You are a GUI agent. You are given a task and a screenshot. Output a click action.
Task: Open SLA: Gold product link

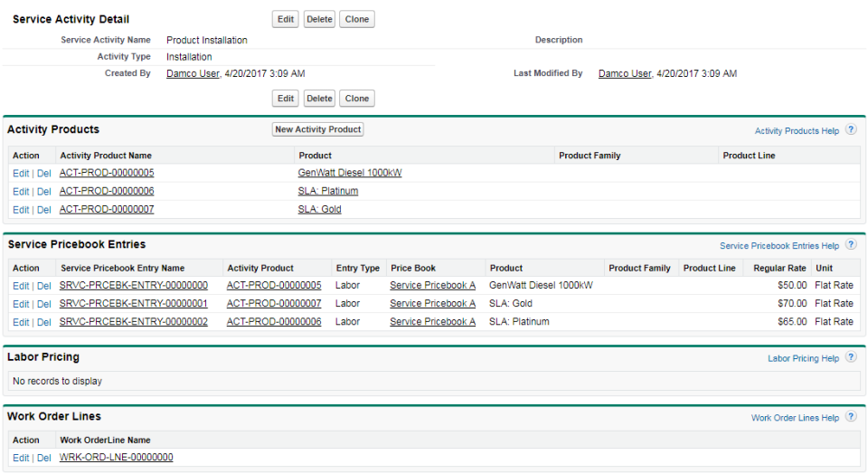(319, 209)
